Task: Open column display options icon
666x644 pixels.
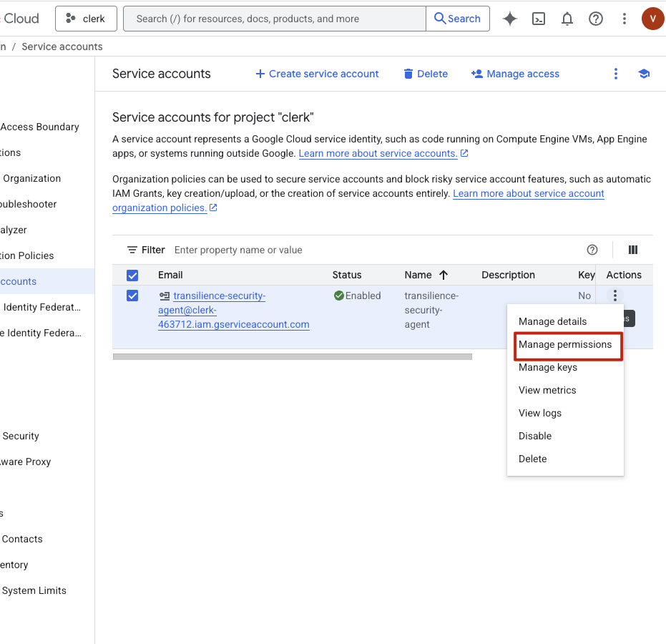Action: pos(633,250)
